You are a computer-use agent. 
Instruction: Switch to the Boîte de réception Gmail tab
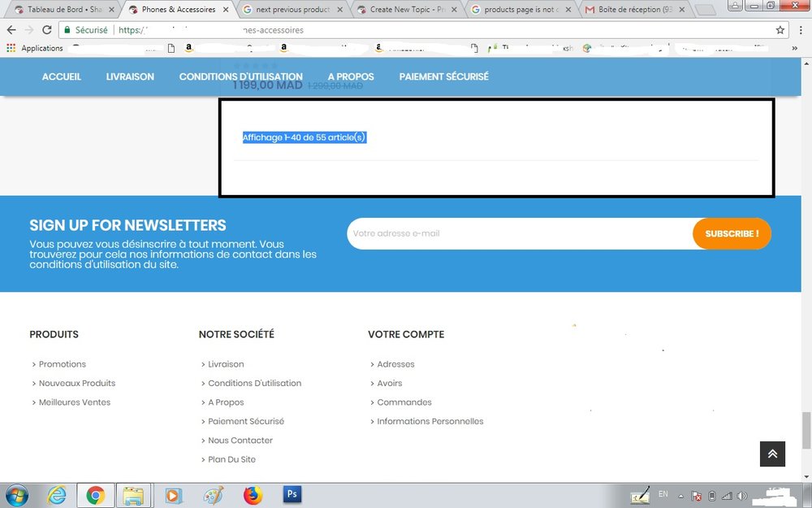pyautogui.click(x=636, y=9)
